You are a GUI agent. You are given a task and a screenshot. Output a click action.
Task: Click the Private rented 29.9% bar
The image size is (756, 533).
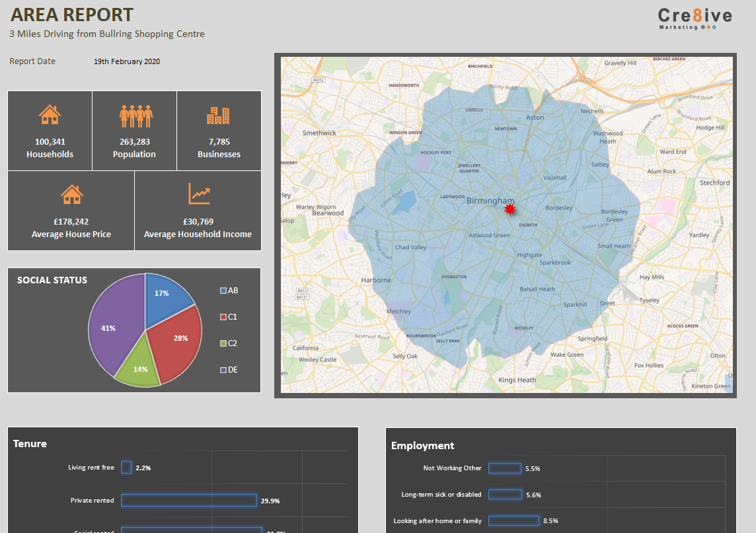[x=190, y=500]
